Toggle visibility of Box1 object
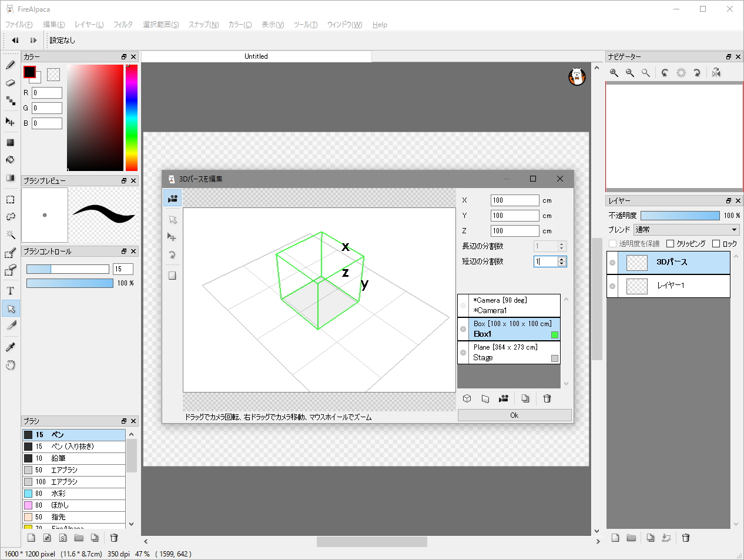This screenshot has width=744, height=560. click(x=463, y=329)
